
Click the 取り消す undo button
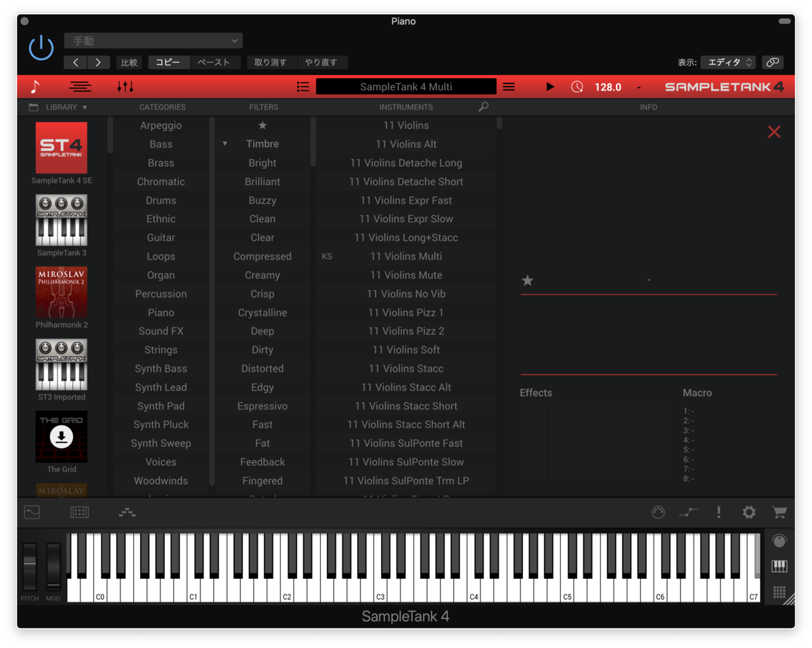pos(271,62)
